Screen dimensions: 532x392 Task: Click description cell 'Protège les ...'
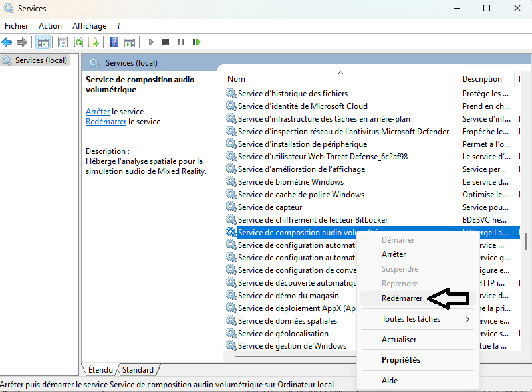485,93
